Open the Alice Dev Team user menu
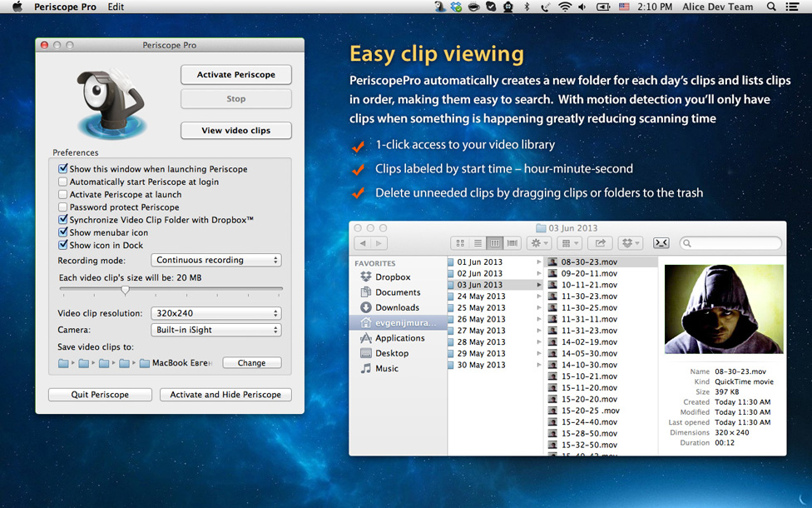Viewport: 812px width, 508px height. pos(718,7)
